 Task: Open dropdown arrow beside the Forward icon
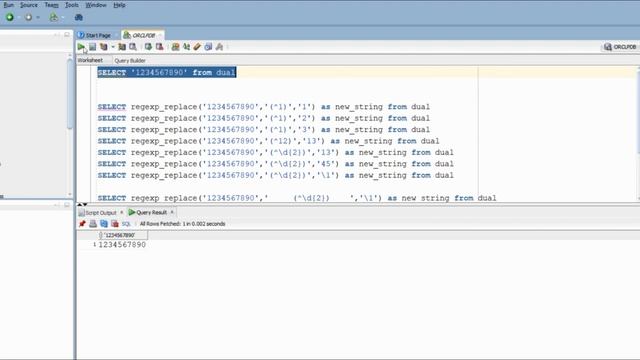(38, 18)
